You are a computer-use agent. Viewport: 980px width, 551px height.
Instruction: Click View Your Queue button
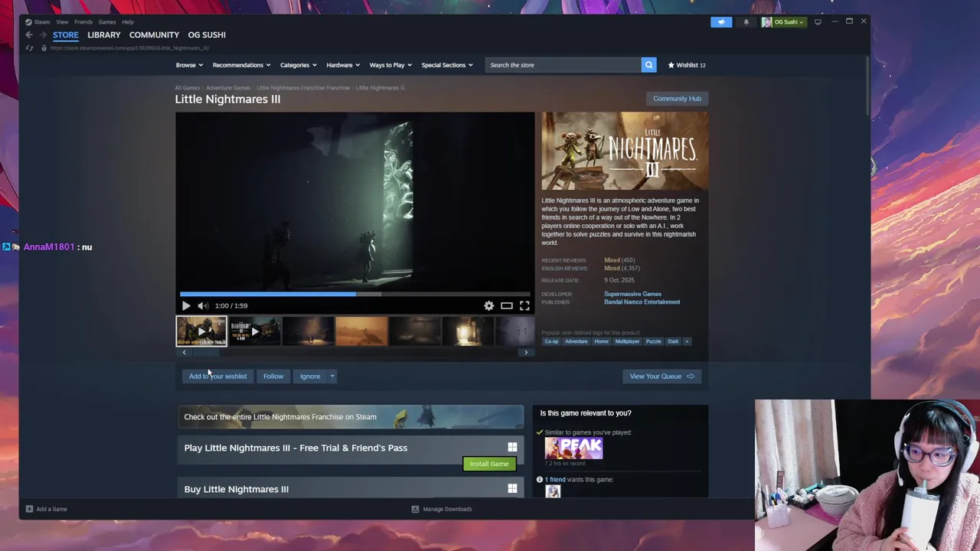661,377
